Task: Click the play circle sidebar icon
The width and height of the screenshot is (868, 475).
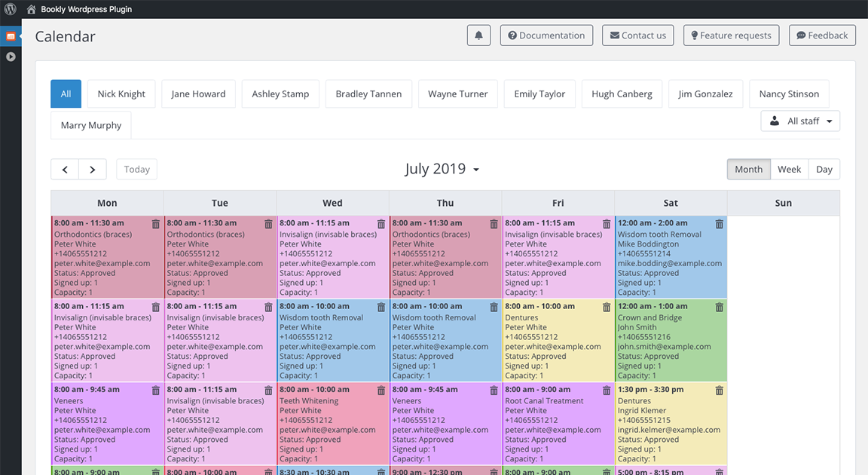Action: pos(11,57)
